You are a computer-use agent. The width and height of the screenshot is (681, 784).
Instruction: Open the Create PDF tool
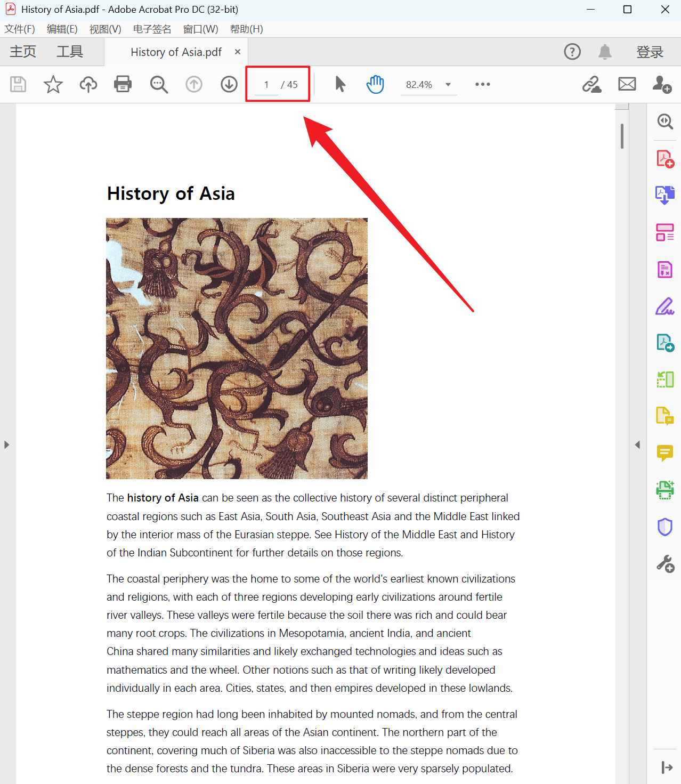pyautogui.click(x=665, y=158)
